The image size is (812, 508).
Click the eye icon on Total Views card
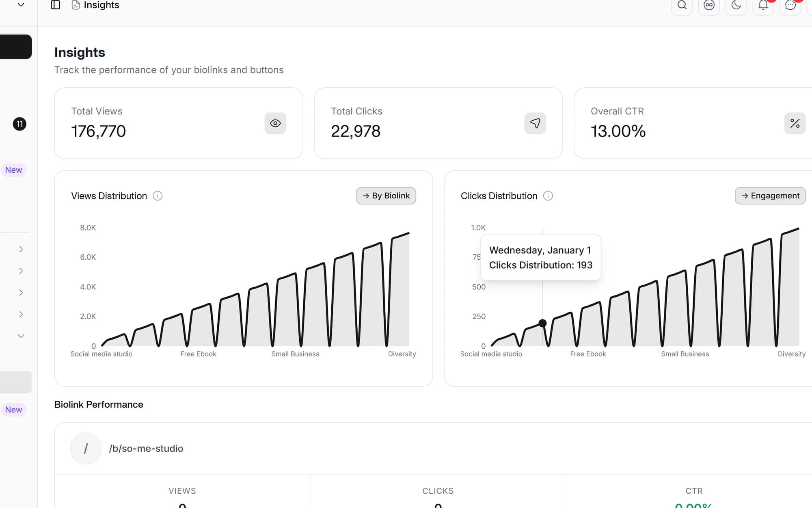[275, 123]
